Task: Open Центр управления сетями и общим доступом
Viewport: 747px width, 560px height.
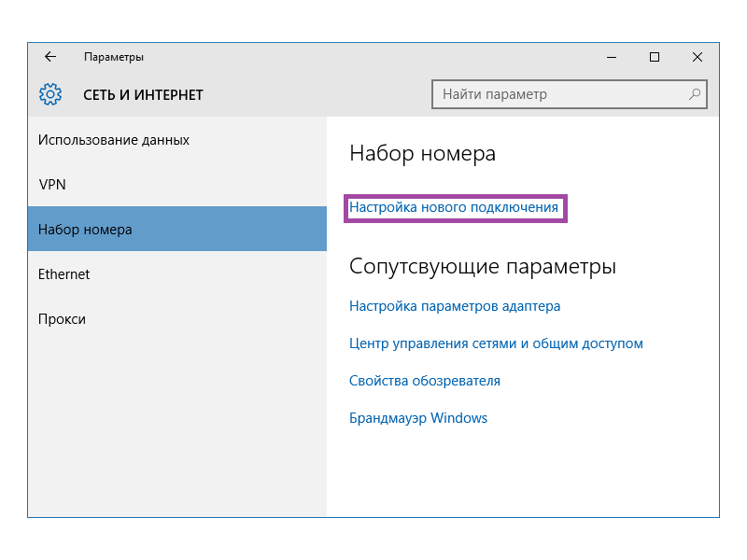Action: click(x=496, y=343)
